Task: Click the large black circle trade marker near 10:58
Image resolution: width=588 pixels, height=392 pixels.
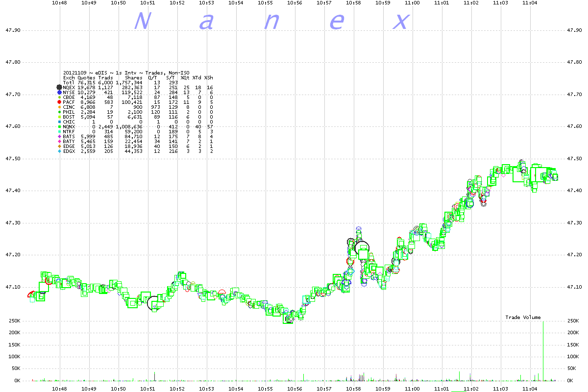Action: tap(362, 249)
